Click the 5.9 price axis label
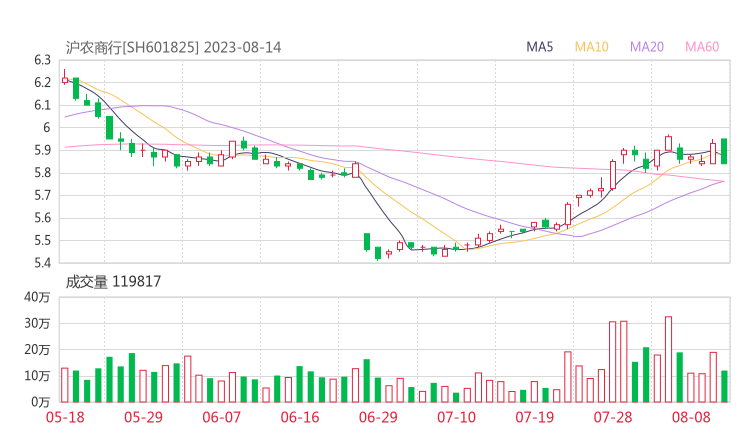This screenshot has height=440, width=740. [x=42, y=150]
